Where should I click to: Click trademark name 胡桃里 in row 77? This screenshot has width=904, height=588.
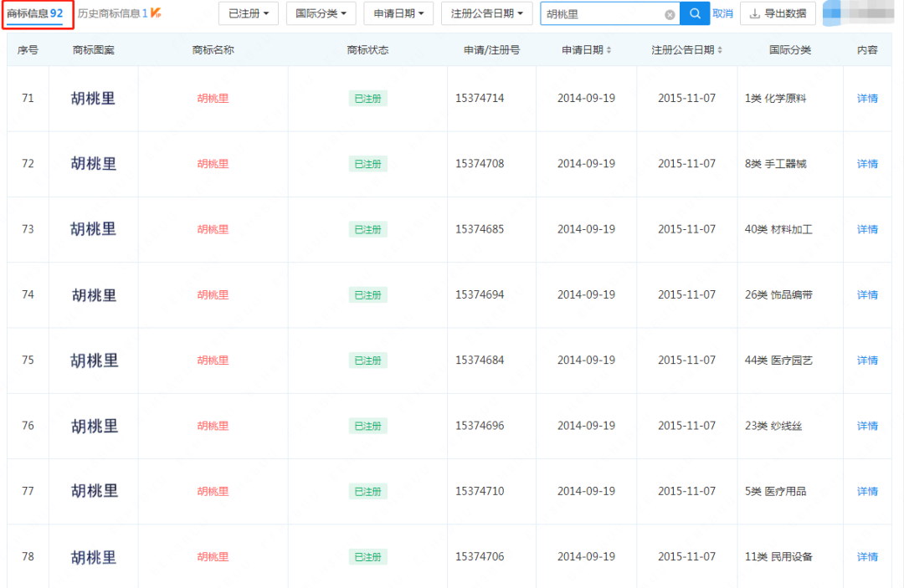coord(213,491)
